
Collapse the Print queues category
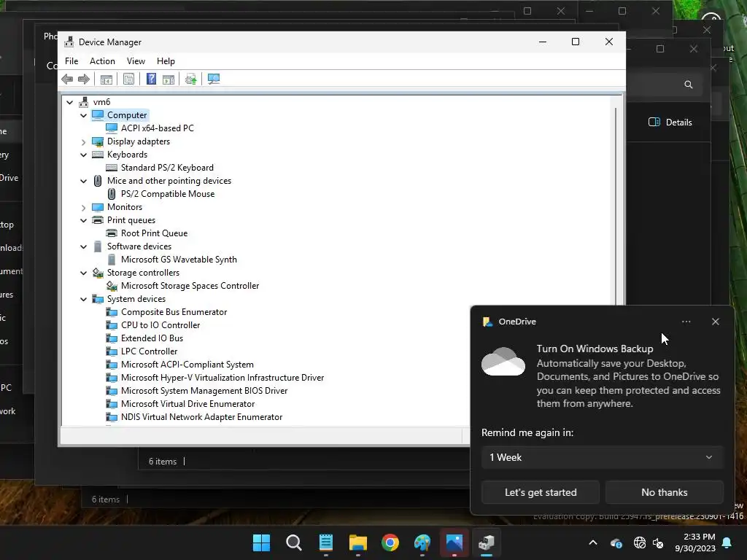click(83, 220)
